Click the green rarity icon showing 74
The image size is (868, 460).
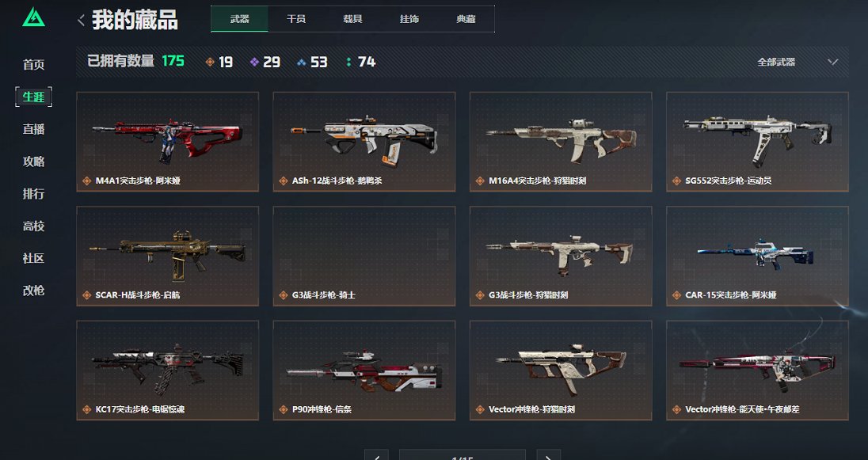[348, 62]
